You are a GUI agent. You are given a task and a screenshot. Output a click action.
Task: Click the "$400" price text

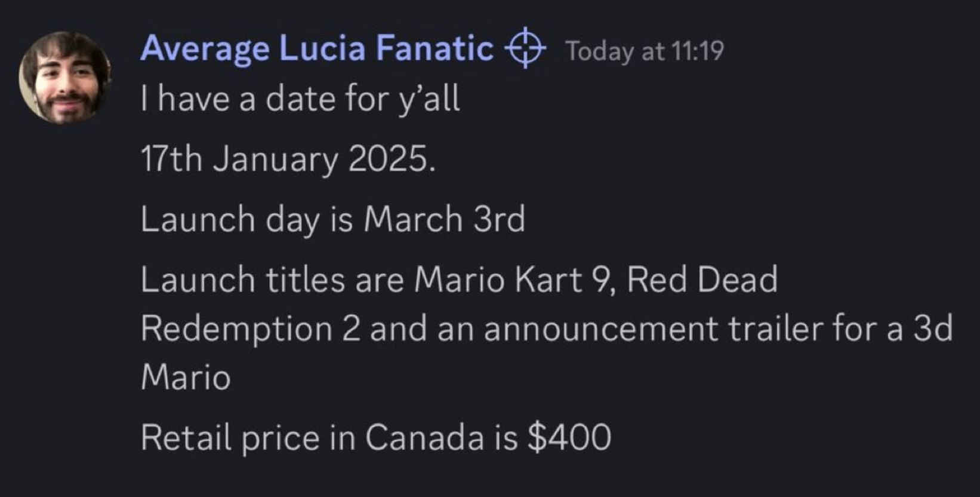click(569, 437)
